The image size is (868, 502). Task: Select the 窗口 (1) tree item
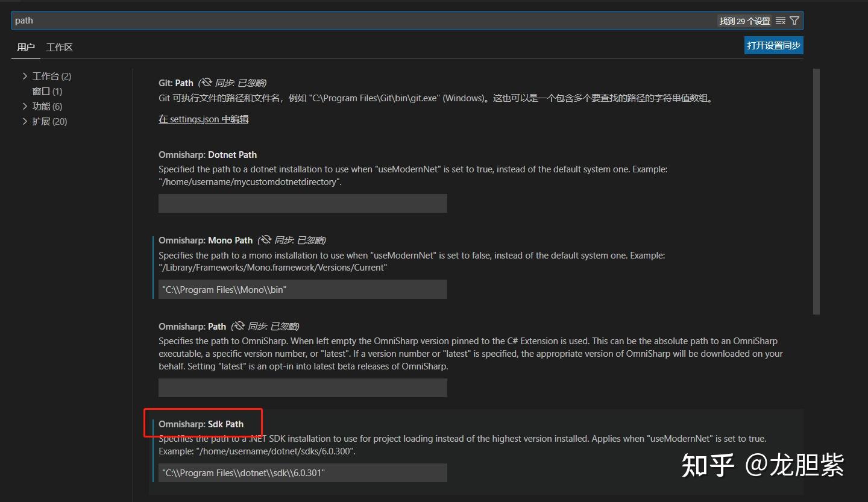(46, 91)
